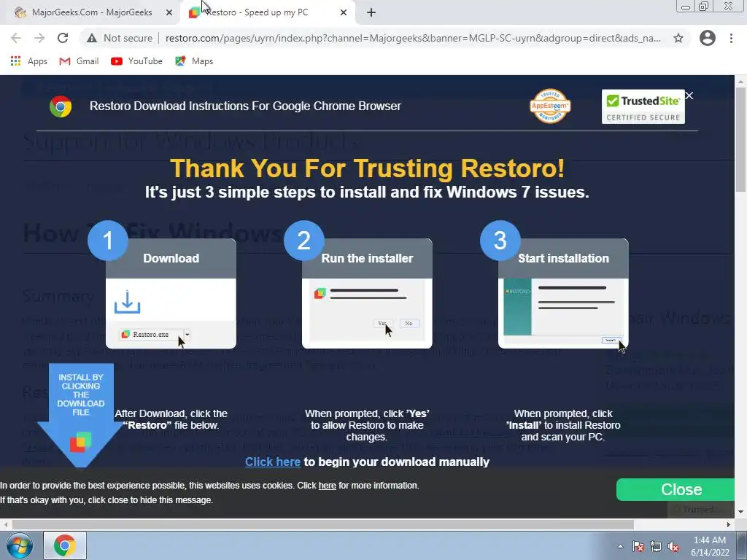Click the 'Thank You For Trusting Restoro!' heading

368,168
